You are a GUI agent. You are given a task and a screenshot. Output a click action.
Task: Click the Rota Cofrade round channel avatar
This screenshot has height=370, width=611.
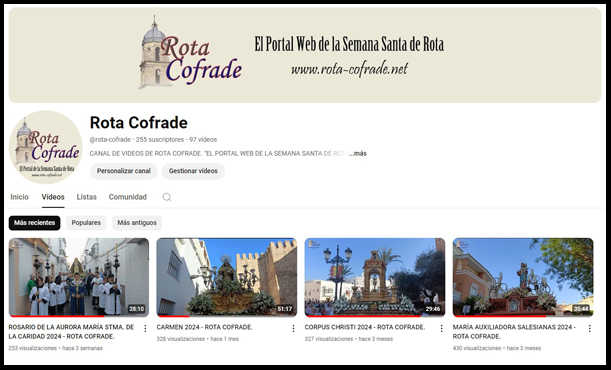(46, 147)
